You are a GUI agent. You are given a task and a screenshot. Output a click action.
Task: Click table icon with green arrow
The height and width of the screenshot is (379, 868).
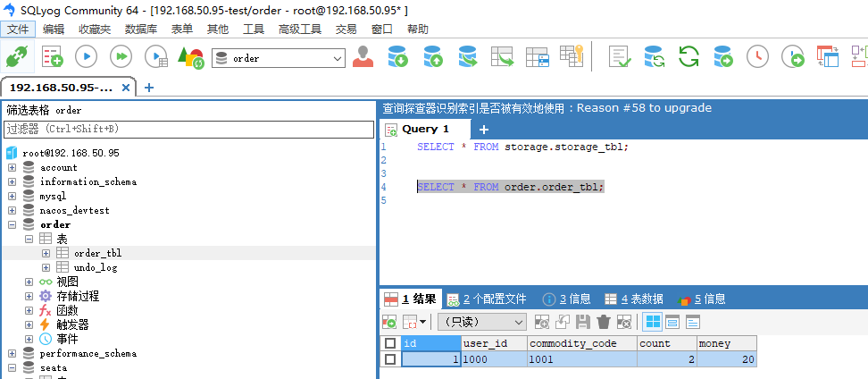pos(502,56)
